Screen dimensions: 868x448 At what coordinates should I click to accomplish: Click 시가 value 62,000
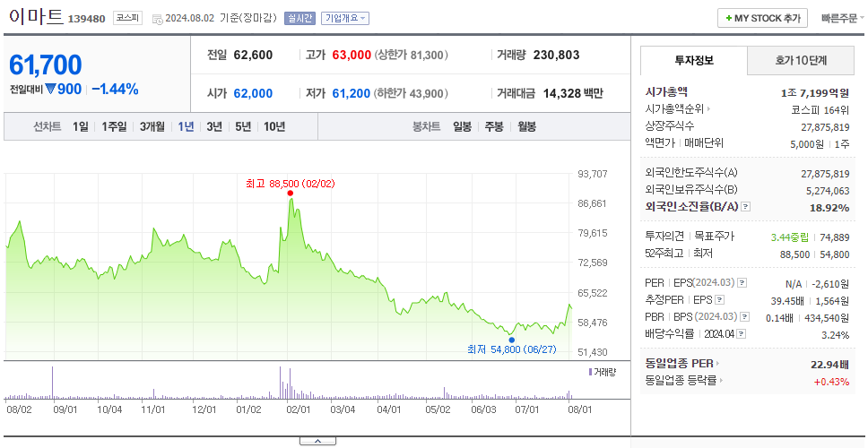253,93
